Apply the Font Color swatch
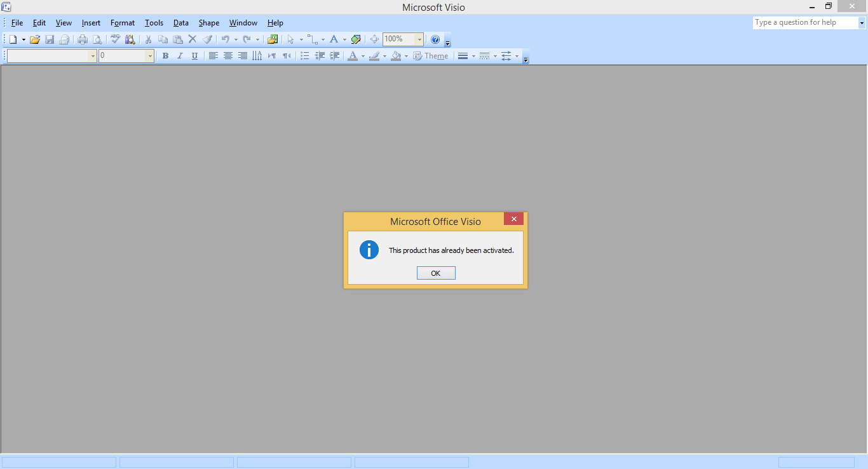 tap(353, 56)
